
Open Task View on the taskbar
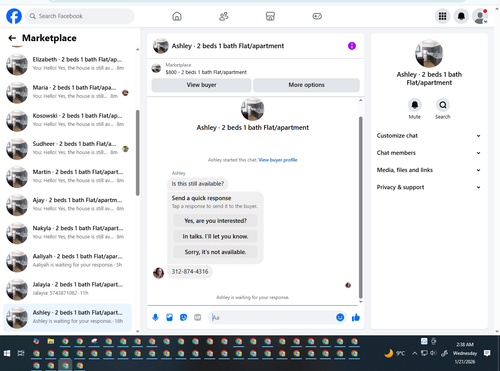(x=21, y=353)
